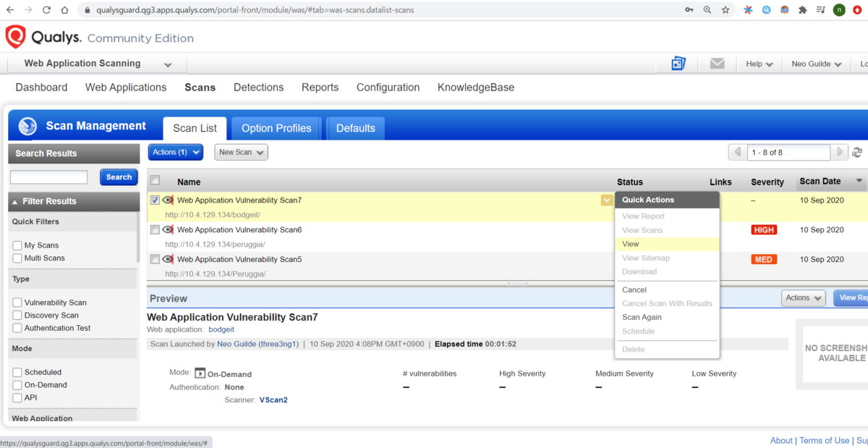The height and width of the screenshot is (448, 868).
Task: Open the mail envelope icon
Action: [x=717, y=64]
